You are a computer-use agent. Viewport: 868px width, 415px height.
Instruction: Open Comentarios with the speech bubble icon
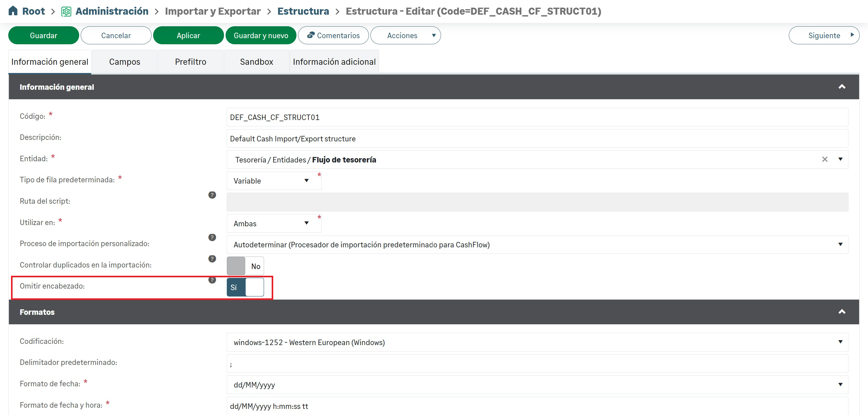coord(311,35)
